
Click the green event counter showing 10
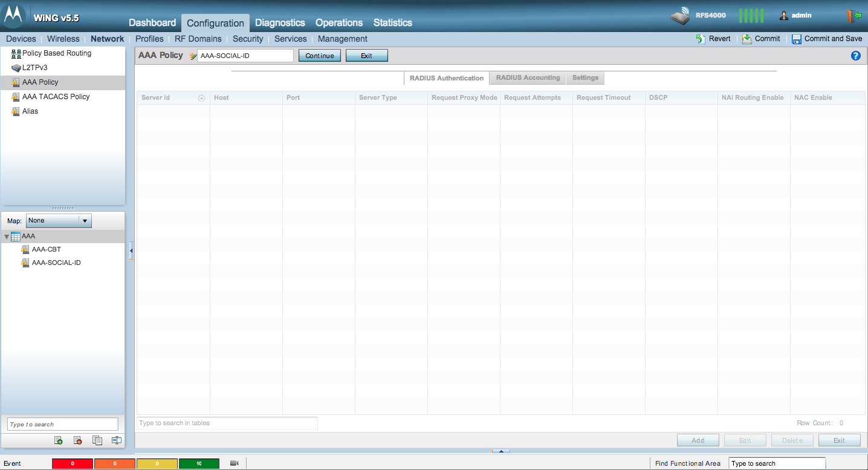point(199,463)
